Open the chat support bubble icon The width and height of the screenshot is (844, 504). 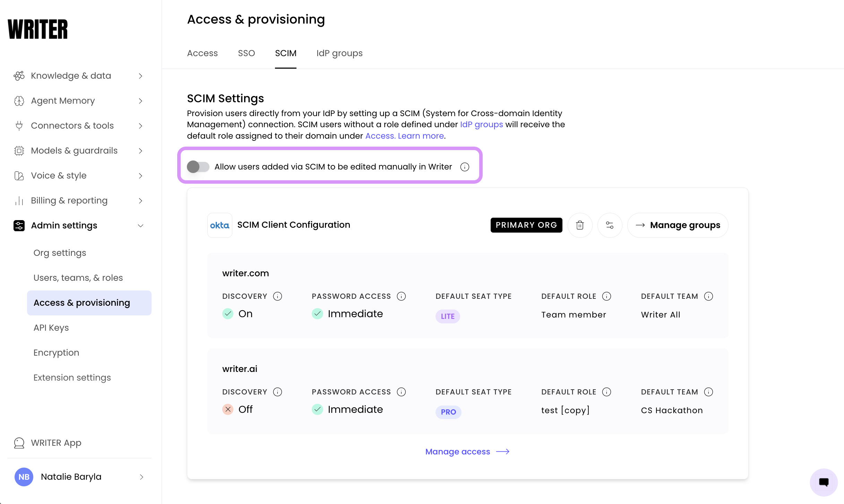(824, 482)
